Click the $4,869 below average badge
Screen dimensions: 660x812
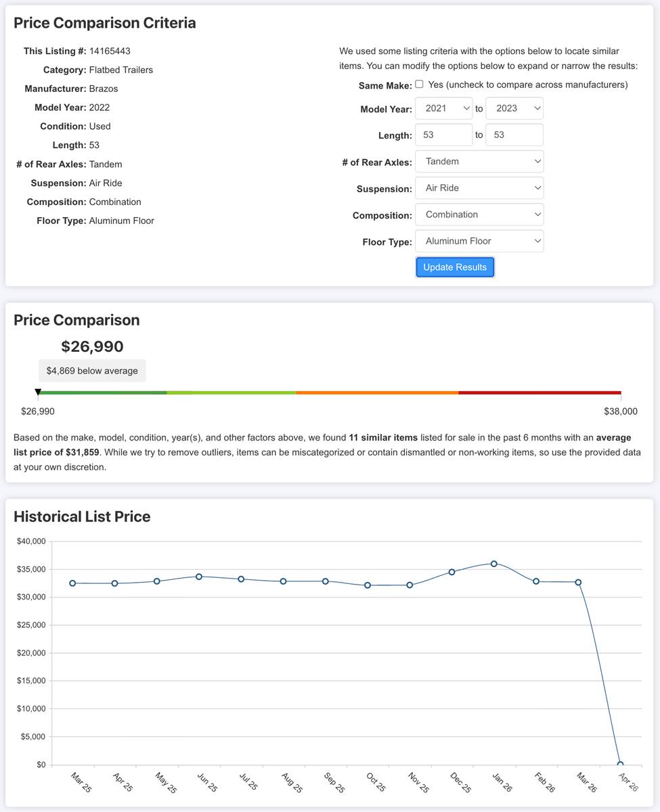pyautogui.click(x=92, y=371)
